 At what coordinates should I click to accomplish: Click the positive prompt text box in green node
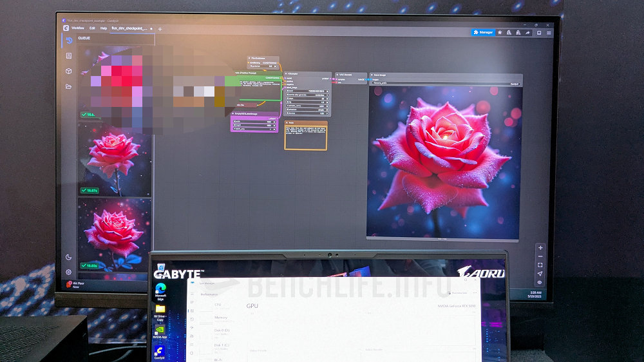click(x=260, y=90)
